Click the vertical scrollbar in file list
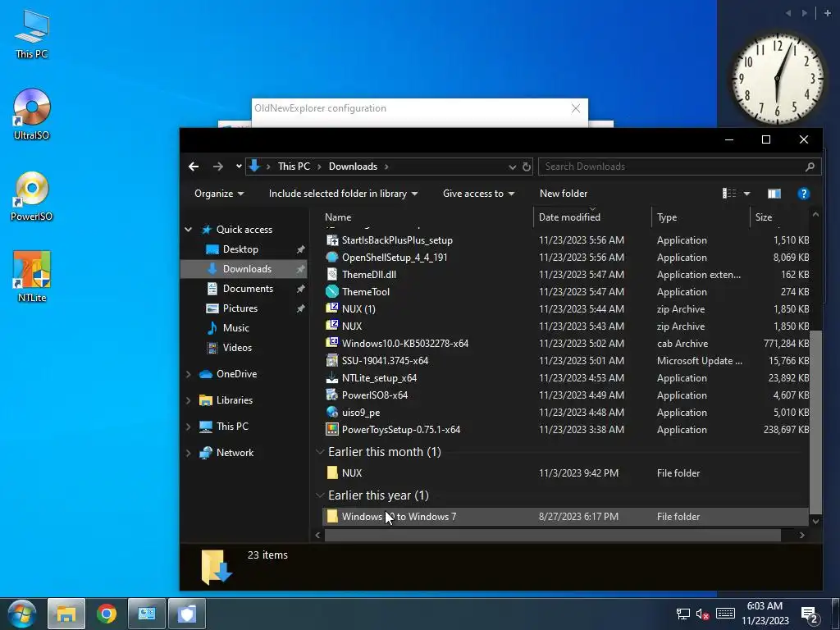 pyautogui.click(x=815, y=422)
